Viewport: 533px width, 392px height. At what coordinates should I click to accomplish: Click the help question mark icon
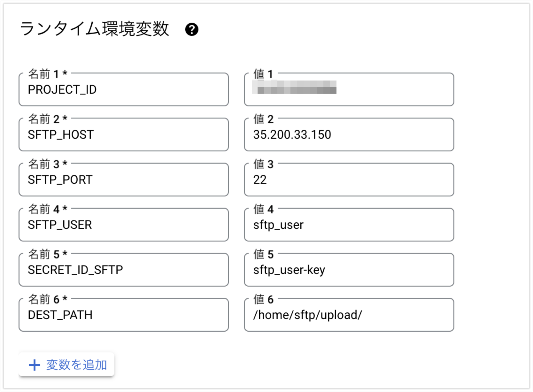click(192, 29)
